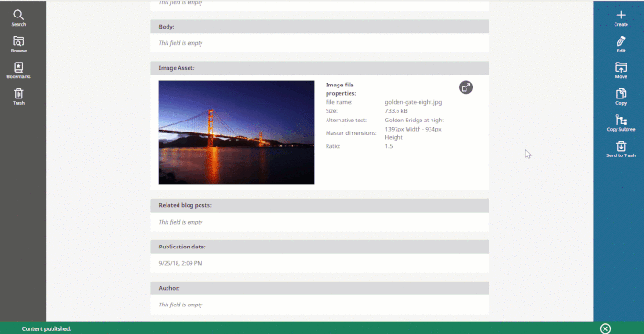Open image in full view icon
The width and height of the screenshot is (644, 334).
click(466, 87)
